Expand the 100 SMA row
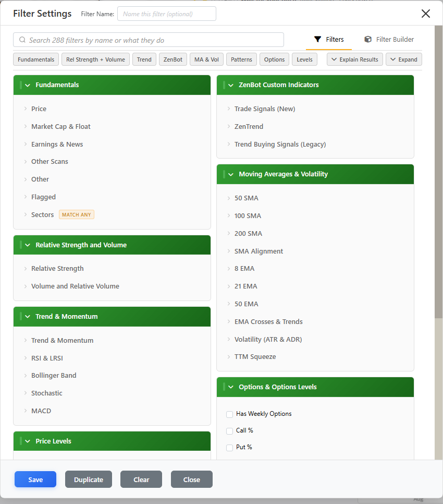The width and height of the screenshot is (443, 504). pyautogui.click(x=315, y=215)
